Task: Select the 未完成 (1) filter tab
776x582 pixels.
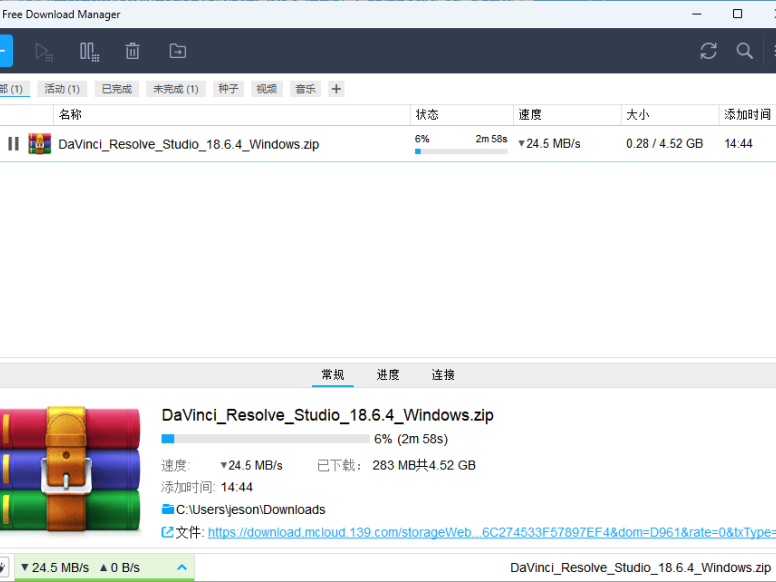Action: coord(176,89)
